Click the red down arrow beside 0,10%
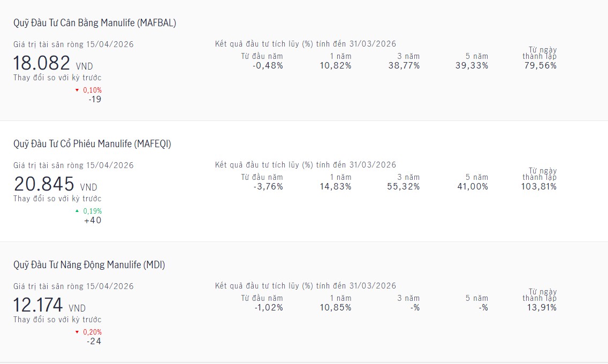Image resolution: width=608 pixels, height=364 pixels. tap(77, 90)
